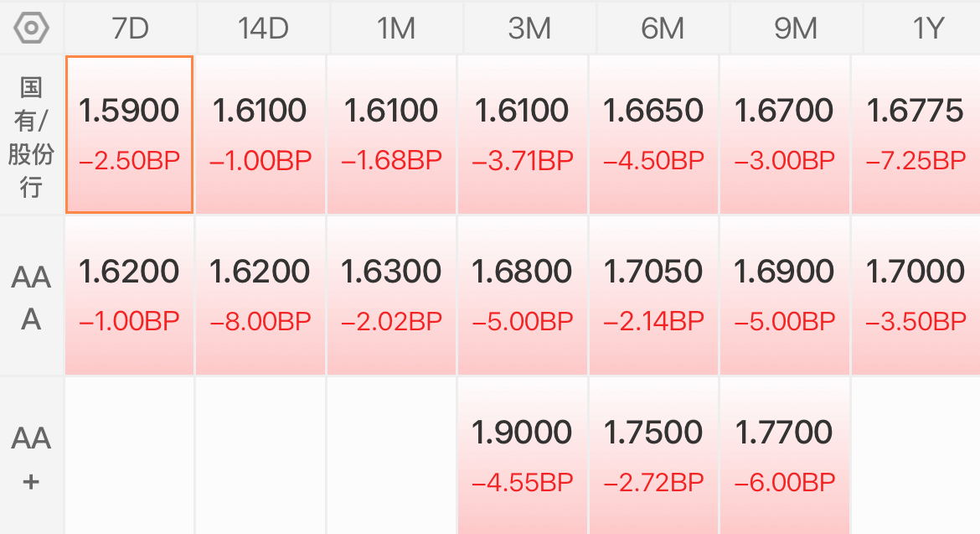Click the AAA 1.6800 3M cell
The height and width of the screenshot is (534, 980).
[x=523, y=296]
